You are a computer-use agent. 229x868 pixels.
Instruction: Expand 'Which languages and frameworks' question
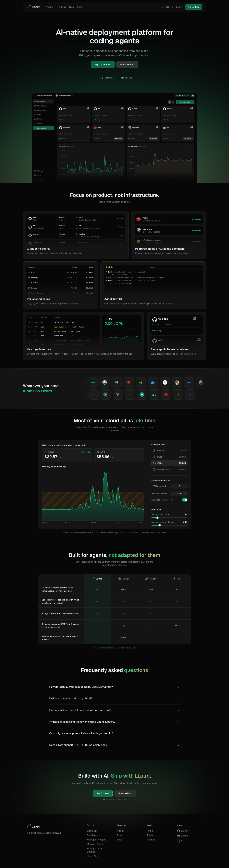tap(114, 722)
